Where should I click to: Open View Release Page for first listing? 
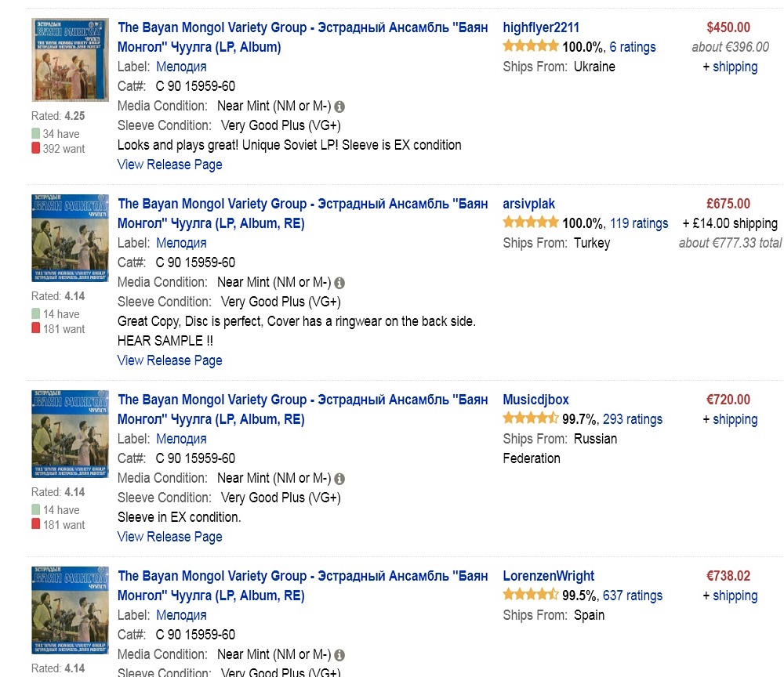(x=169, y=165)
